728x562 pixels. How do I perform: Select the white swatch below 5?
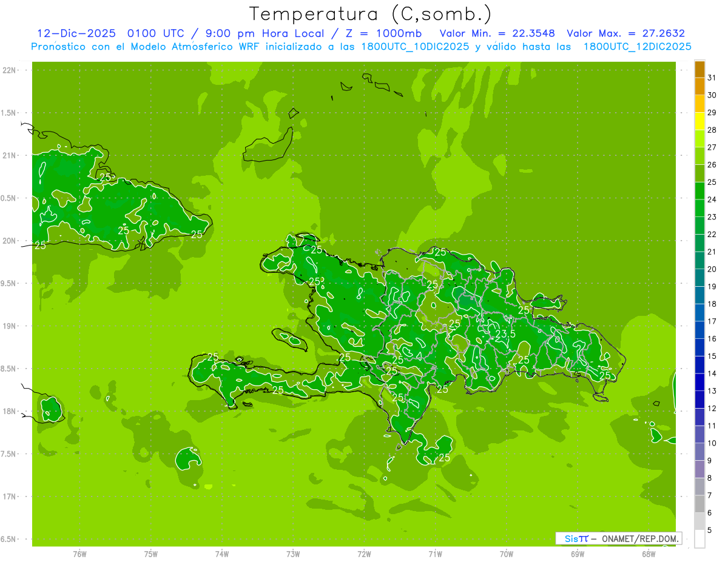(699, 539)
